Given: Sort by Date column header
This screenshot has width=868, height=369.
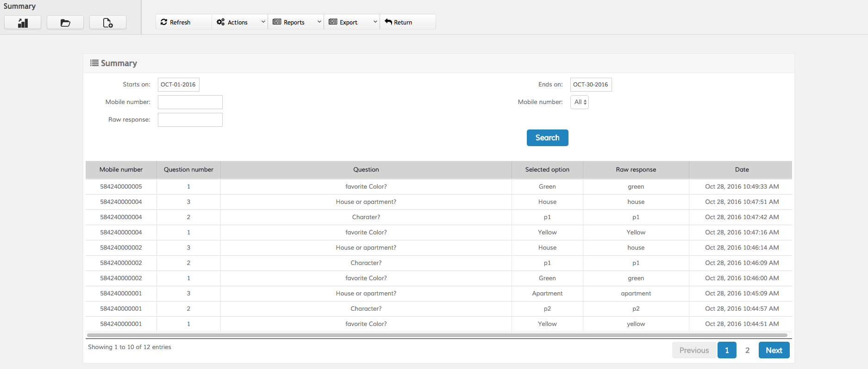Looking at the screenshot, I should pos(742,170).
